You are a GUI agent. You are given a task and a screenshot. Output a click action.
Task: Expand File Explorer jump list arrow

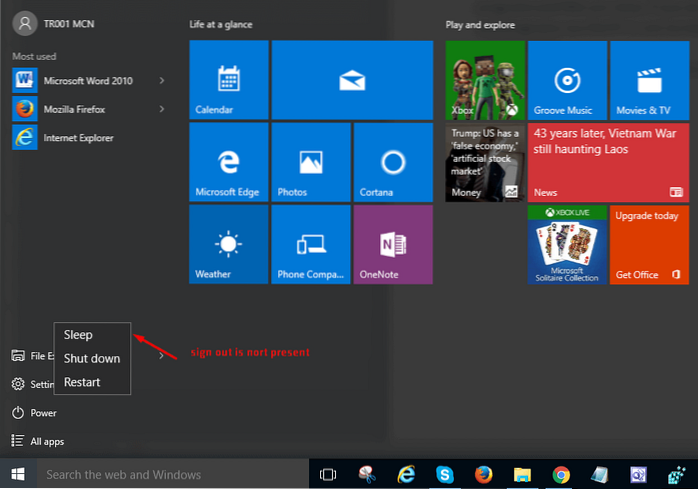tap(162, 355)
